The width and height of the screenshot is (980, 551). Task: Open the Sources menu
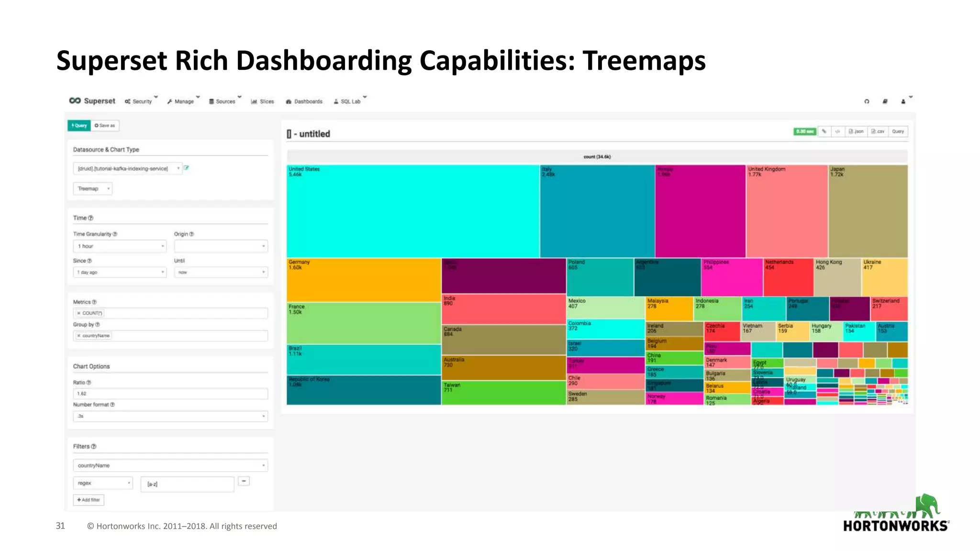pos(225,101)
